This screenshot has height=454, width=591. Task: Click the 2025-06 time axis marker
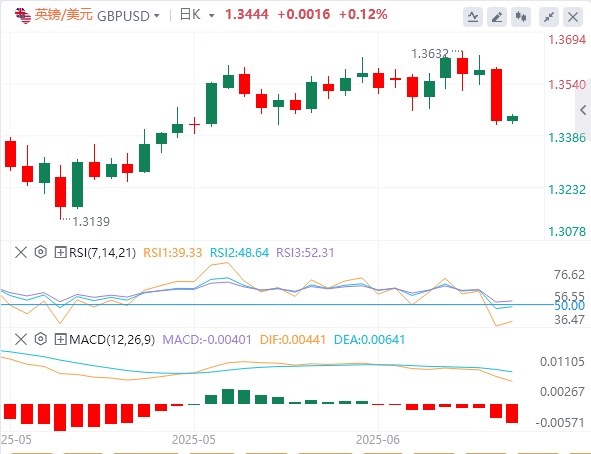[x=378, y=440]
